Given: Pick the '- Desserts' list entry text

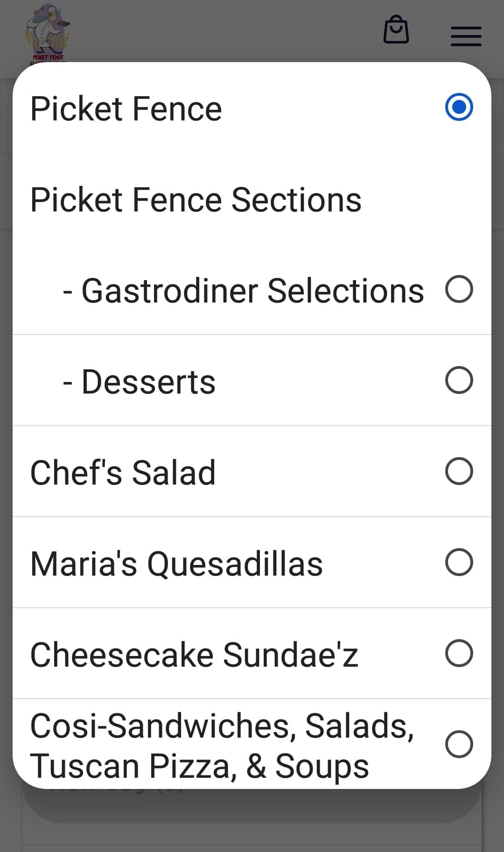Looking at the screenshot, I should (x=139, y=382).
